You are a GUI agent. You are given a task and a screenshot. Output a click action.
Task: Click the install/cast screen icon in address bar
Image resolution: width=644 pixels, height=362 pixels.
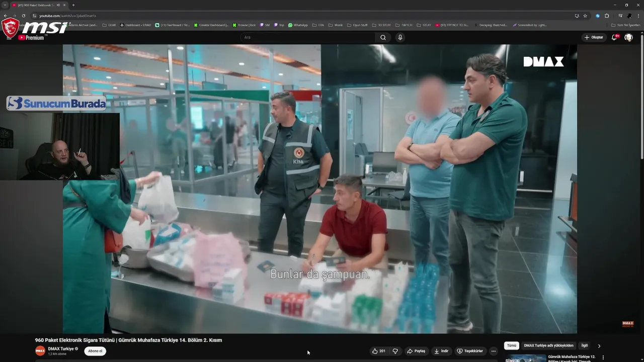click(x=577, y=16)
